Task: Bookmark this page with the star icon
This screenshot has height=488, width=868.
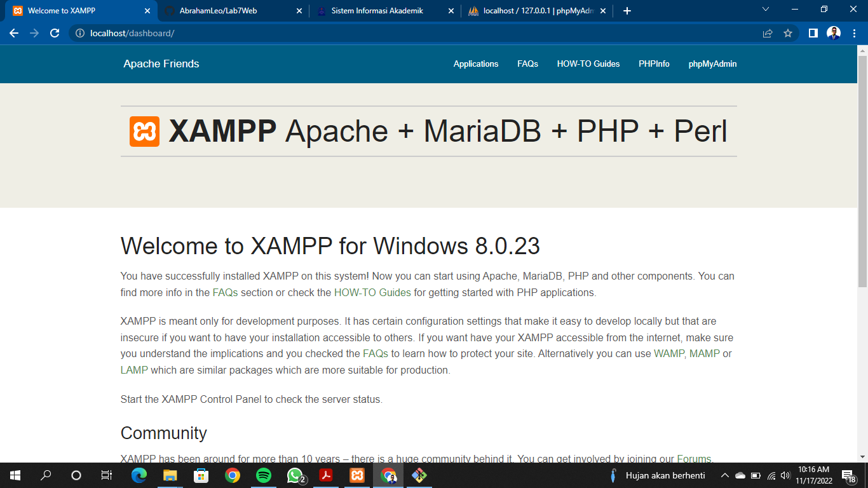Action: coord(788,33)
